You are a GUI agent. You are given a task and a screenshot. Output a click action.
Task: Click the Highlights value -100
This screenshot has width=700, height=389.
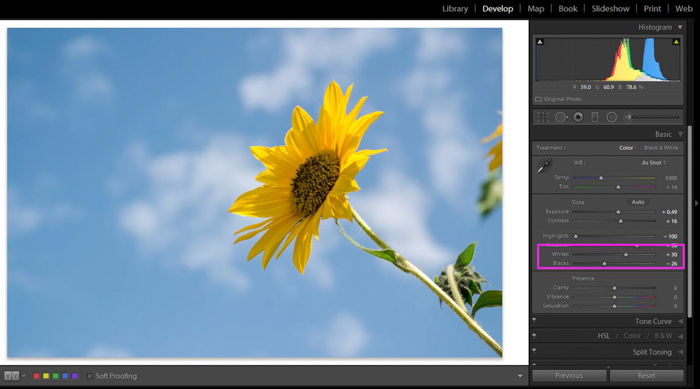670,236
